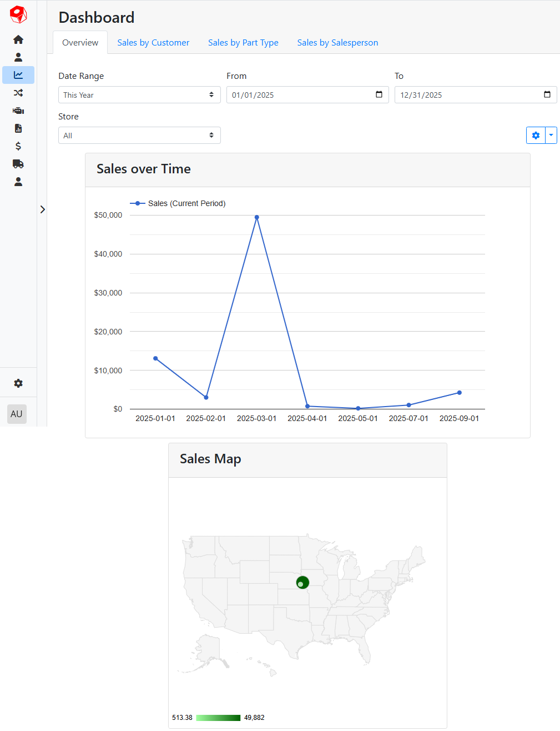Toggle the Sales (Current Period) legend entry
The image size is (560, 731).
178,203
